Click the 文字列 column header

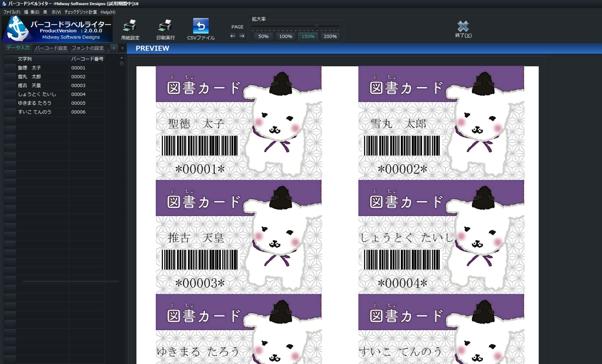(x=42, y=59)
